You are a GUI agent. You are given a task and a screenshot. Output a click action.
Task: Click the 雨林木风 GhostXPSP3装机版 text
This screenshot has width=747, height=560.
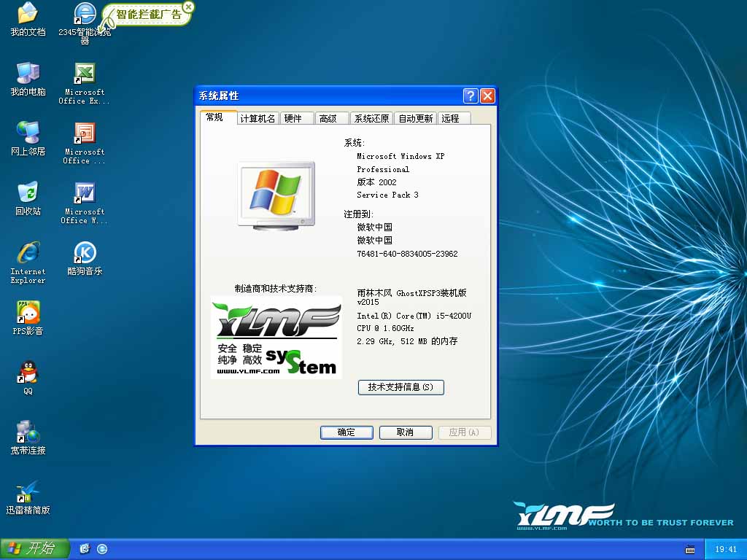(411, 293)
